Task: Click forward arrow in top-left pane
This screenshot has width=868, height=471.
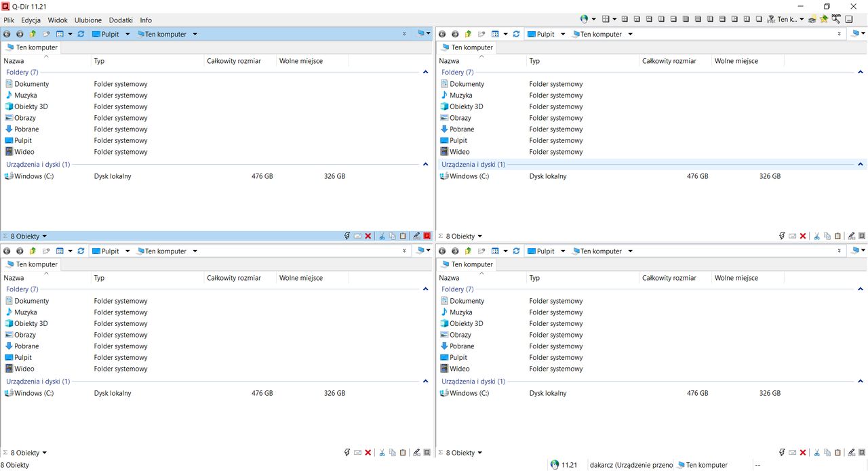Action: click(20, 34)
